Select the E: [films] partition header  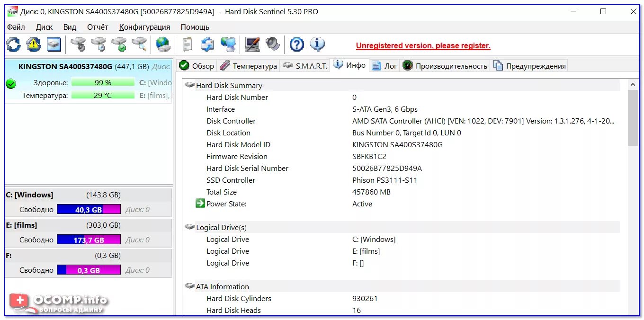tap(89, 225)
